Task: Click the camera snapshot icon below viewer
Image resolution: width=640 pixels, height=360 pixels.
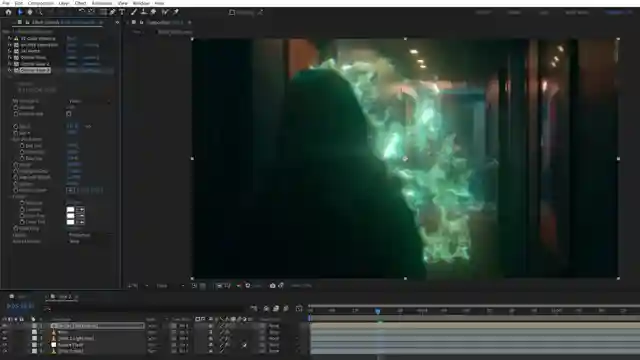Action: coord(272,286)
